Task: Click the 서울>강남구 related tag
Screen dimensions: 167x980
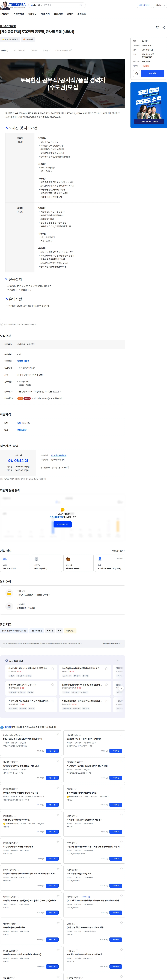Action: [x=70, y=630]
